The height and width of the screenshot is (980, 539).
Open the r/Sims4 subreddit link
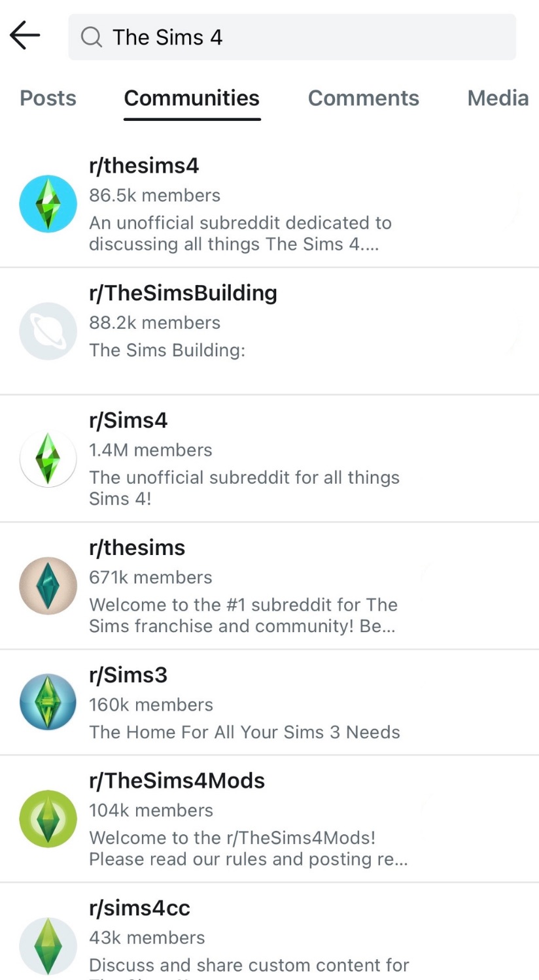pyautogui.click(x=128, y=420)
